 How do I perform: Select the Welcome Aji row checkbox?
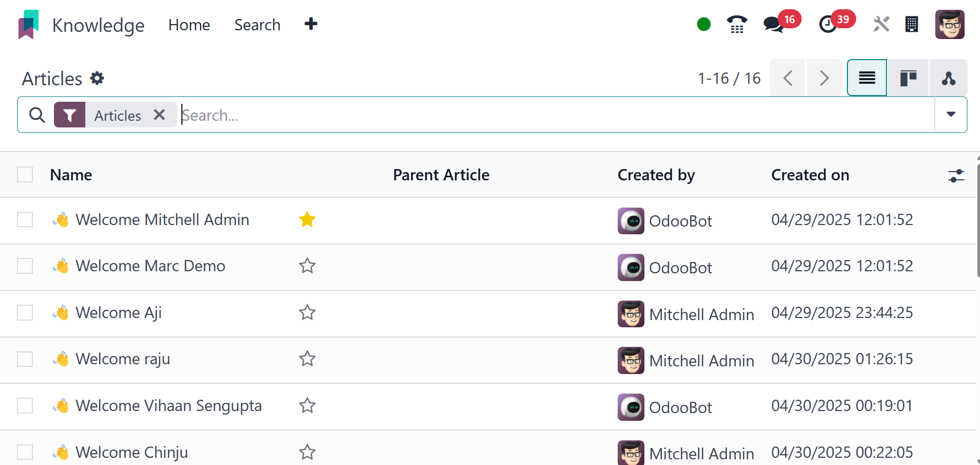click(x=25, y=312)
